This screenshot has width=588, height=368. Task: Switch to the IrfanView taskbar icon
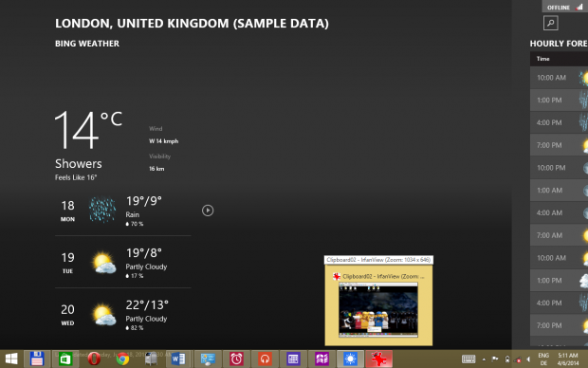(x=378, y=359)
